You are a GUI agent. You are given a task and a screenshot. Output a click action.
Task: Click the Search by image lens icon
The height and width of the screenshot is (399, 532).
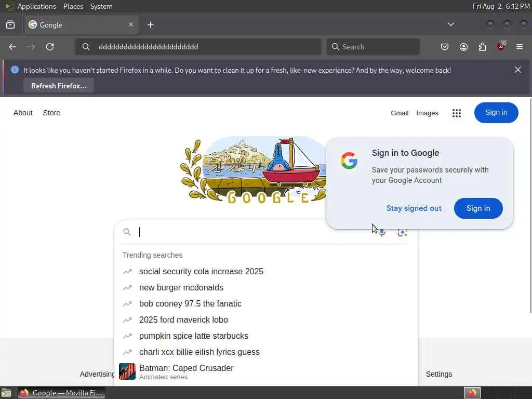tap(403, 232)
